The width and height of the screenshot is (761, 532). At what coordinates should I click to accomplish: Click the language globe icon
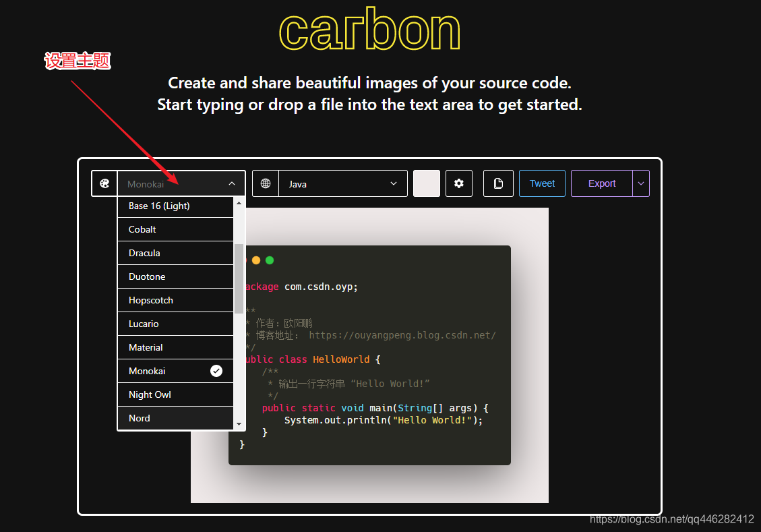pyautogui.click(x=266, y=183)
